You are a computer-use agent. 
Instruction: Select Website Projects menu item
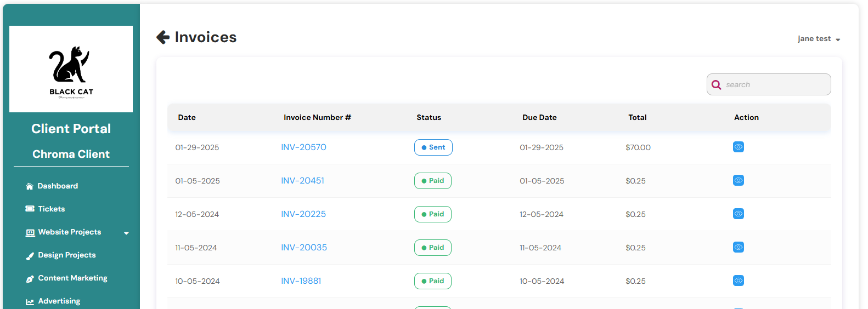(70, 232)
